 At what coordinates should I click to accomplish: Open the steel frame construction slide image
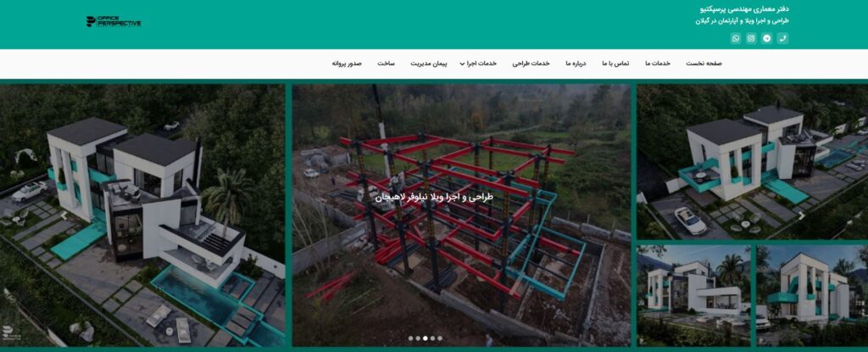click(x=462, y=215)
